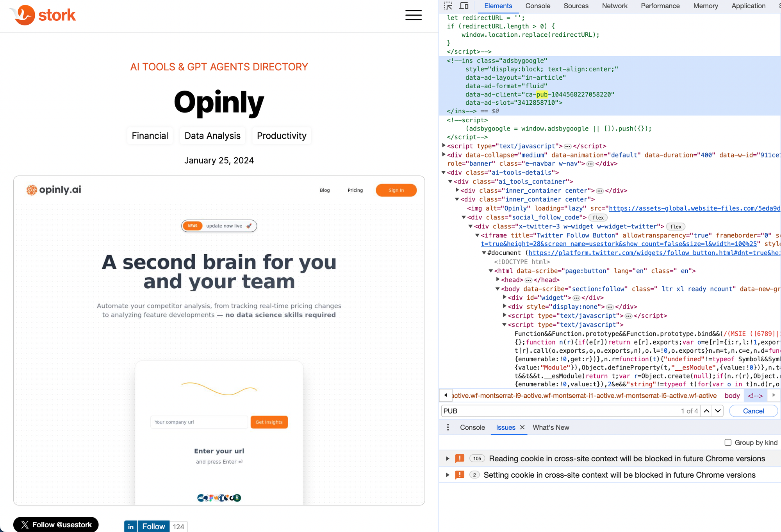Close the Issues drawer tab
Viewport: 781px width, 532px height.
(522, 427)
